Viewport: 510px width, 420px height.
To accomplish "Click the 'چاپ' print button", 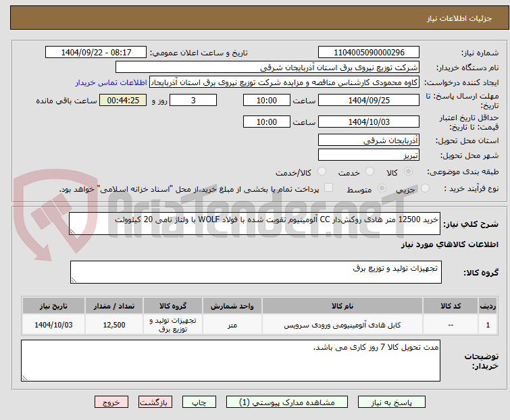I will [199, 402].
